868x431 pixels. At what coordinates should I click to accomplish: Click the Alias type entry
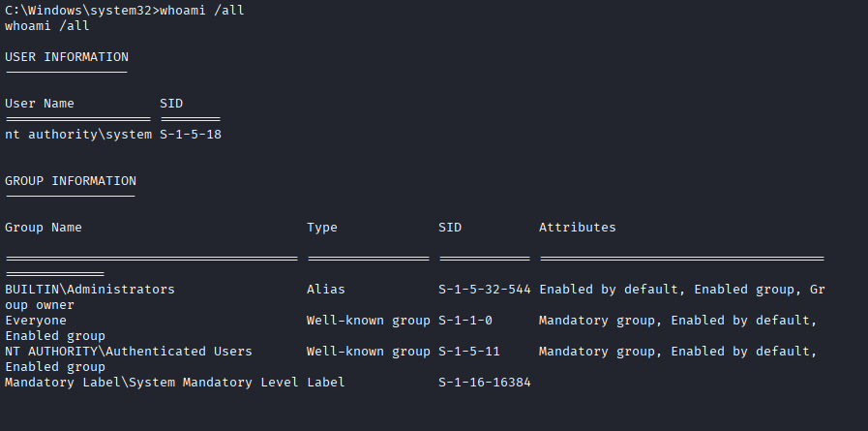point(326,290)
